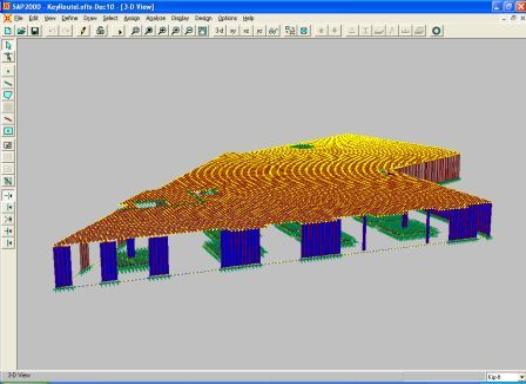
Task: Open the View menu
Action: coord(50,18)
